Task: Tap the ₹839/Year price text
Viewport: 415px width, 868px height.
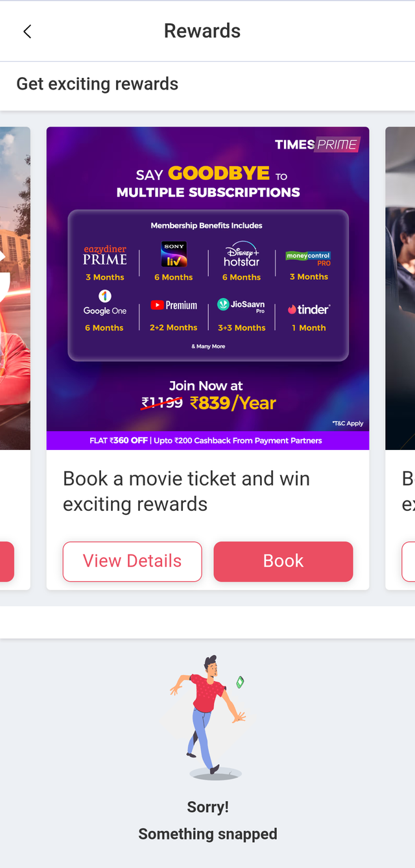Action: point(233,403)
